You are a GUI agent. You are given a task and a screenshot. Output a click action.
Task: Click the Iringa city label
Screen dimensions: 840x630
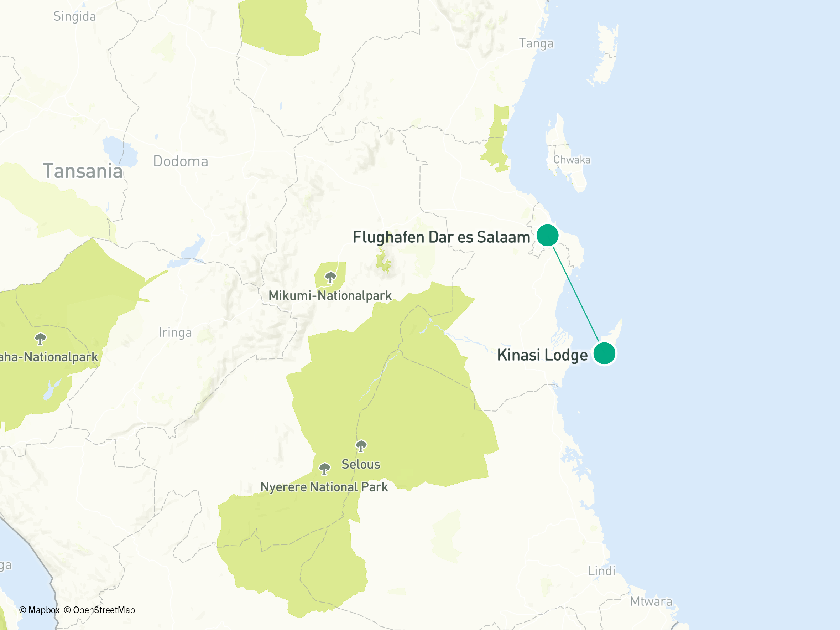click(175, 332)
